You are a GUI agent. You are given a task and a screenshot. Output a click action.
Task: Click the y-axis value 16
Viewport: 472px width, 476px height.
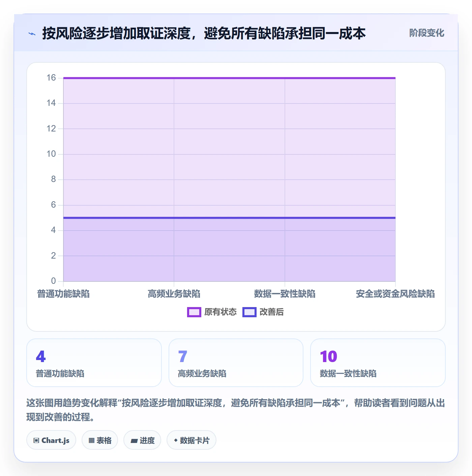coord(51,78)
